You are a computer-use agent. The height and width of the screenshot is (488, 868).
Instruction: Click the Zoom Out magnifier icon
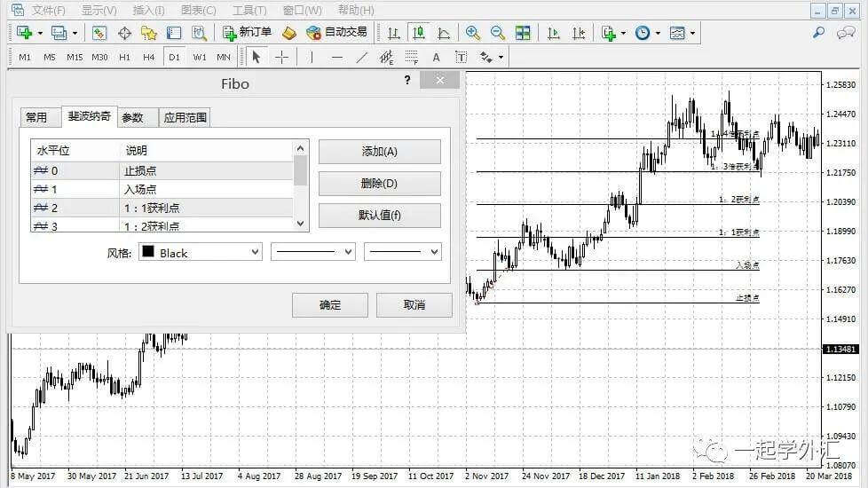(x=498, y=33)
